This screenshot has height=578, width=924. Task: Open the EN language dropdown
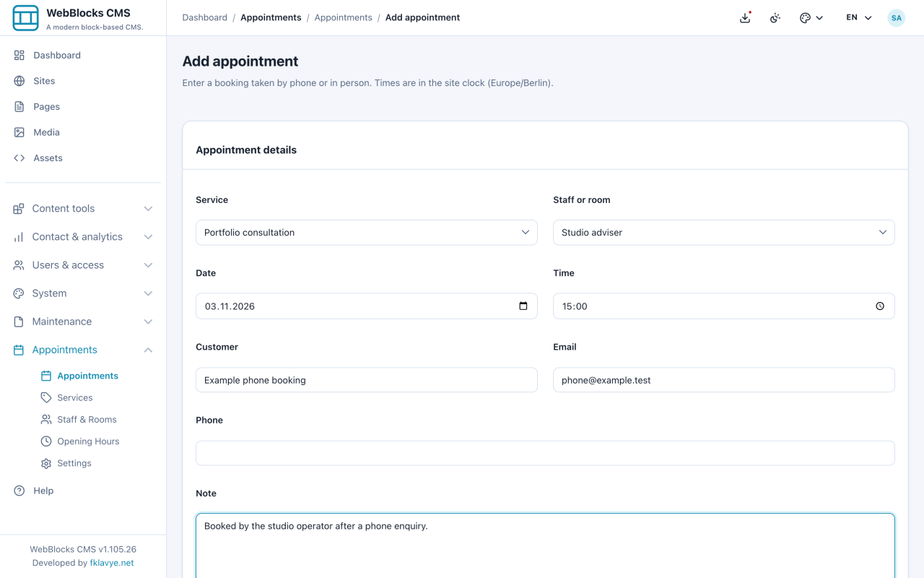click(859, 18)
